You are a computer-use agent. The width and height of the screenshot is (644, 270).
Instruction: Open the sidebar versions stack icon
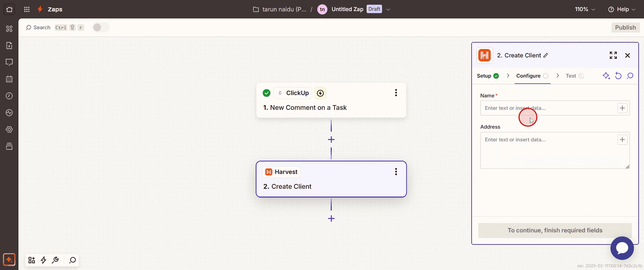click(x=9, y=146)
